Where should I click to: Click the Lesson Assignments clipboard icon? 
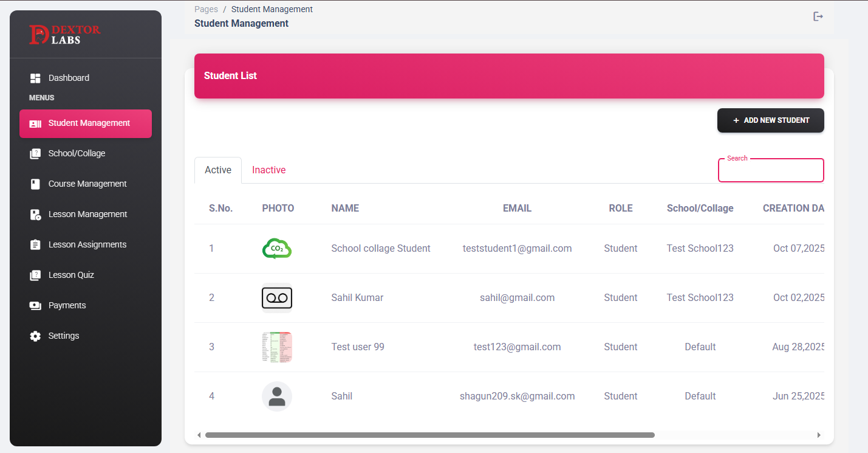click(x=35, y=244)
